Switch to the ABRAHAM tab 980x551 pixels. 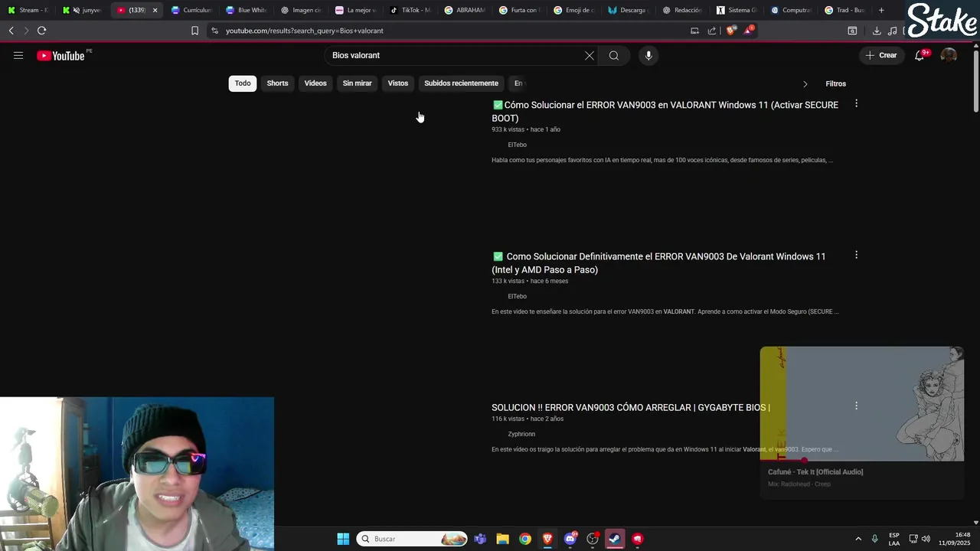click(465, 10)
